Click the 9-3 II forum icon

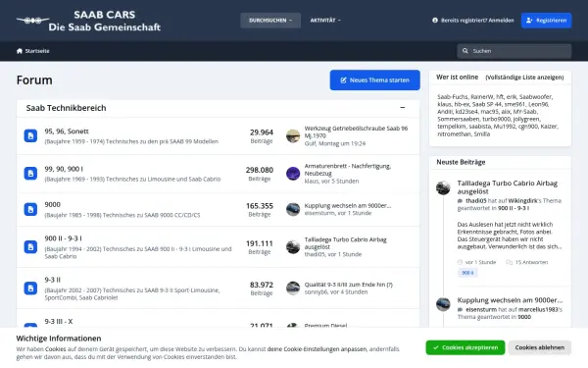click(30, 288)
